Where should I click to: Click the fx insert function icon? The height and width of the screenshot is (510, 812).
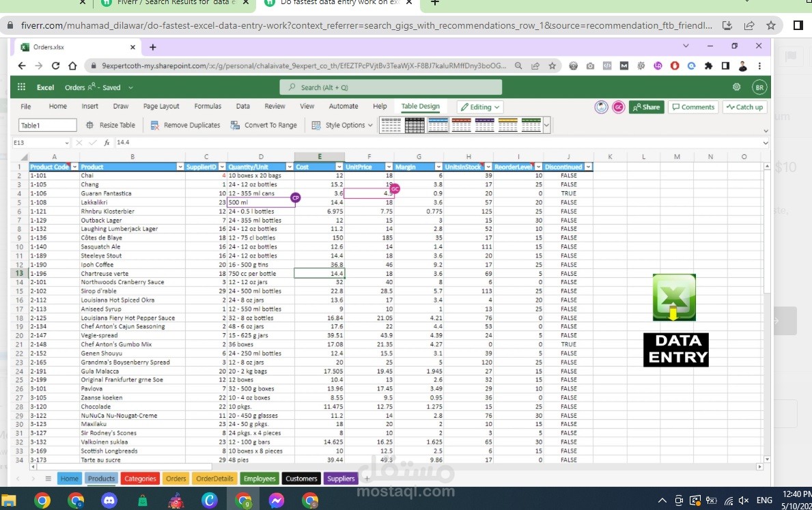coord(107,143)
